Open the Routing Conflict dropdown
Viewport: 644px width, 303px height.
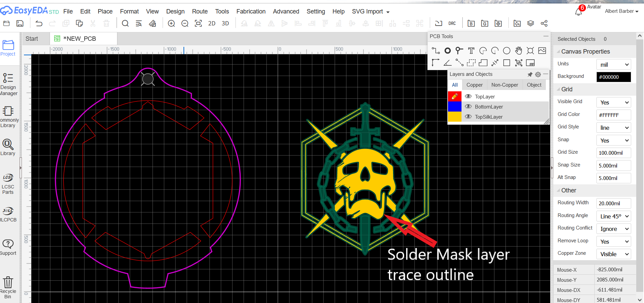[x=614, y=229]
